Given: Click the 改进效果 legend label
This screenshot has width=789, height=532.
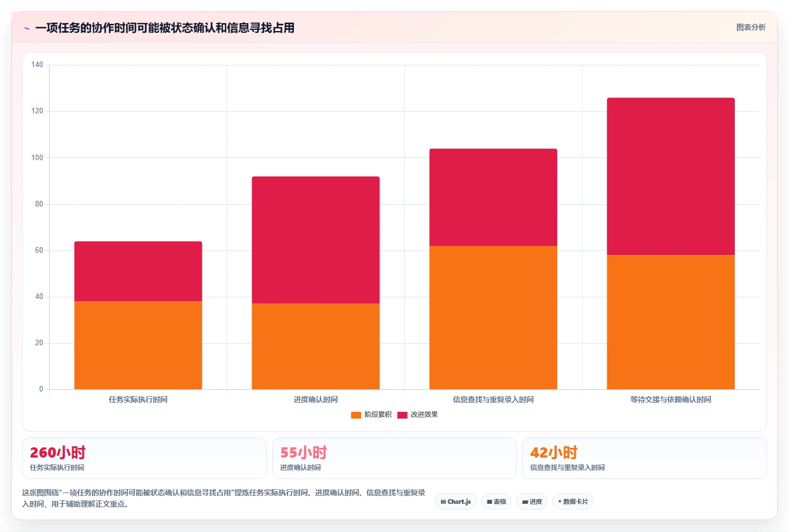Looking at the screenshot, I should 424,415.
